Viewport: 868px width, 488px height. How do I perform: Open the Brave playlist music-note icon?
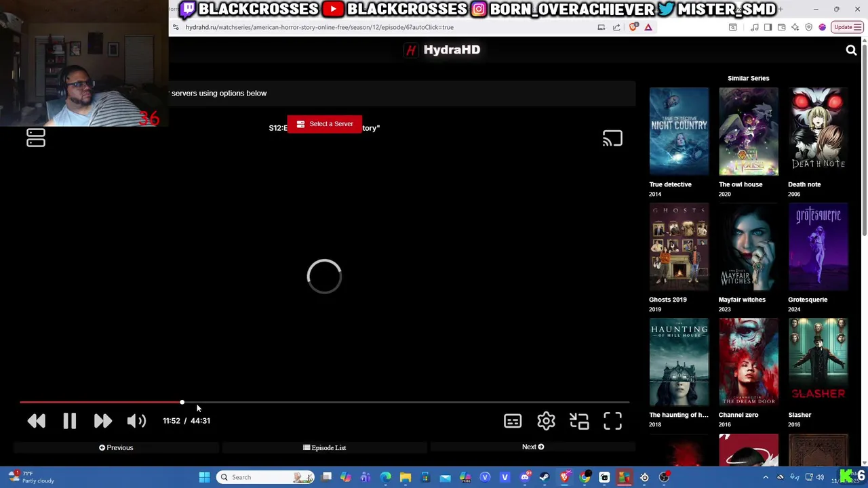click(755, 27)
